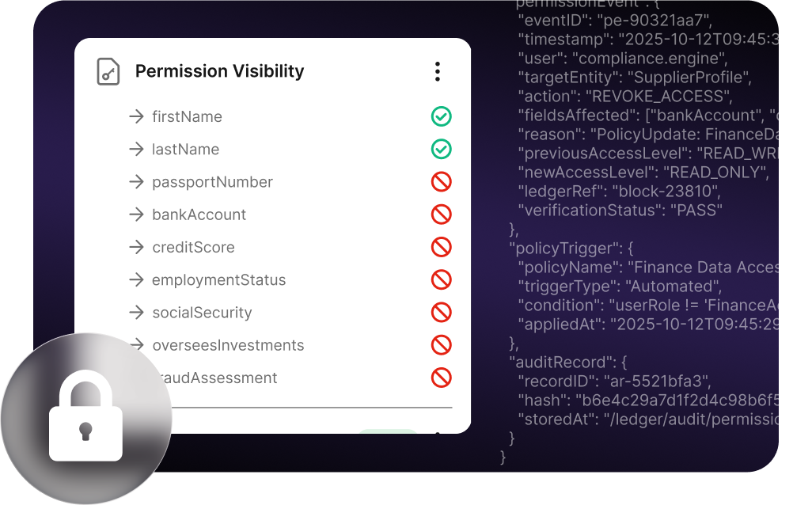
Task: Click the socialSecurity blocked status icon
Action: 441,313
